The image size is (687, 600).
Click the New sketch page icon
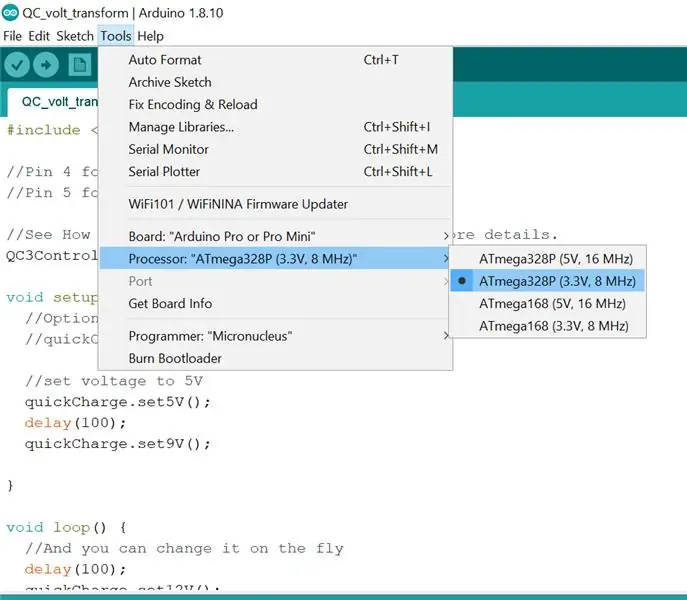(80, 65)
